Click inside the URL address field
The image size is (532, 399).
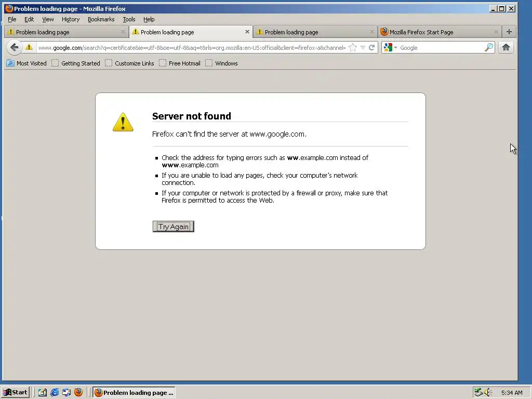click(192, 47)
